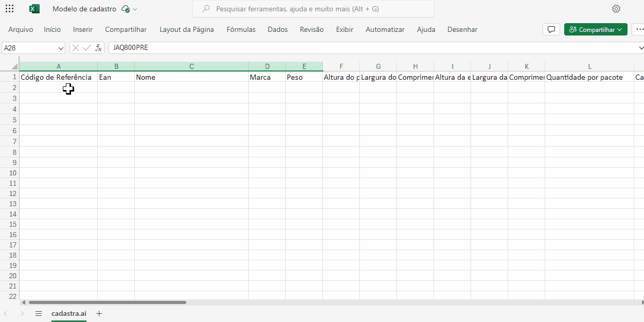
Task: Select column L header
Action: pyautogui.click(x=589, y=66)
